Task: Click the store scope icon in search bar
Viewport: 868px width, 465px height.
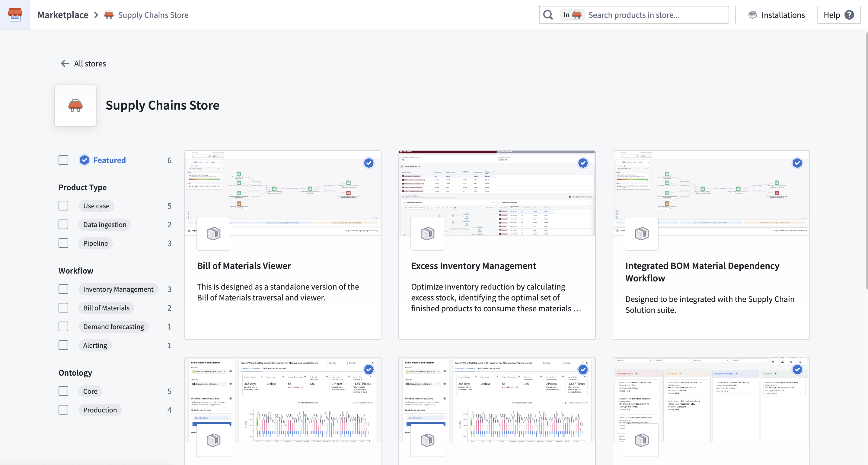Action: [x=577, y=15]
